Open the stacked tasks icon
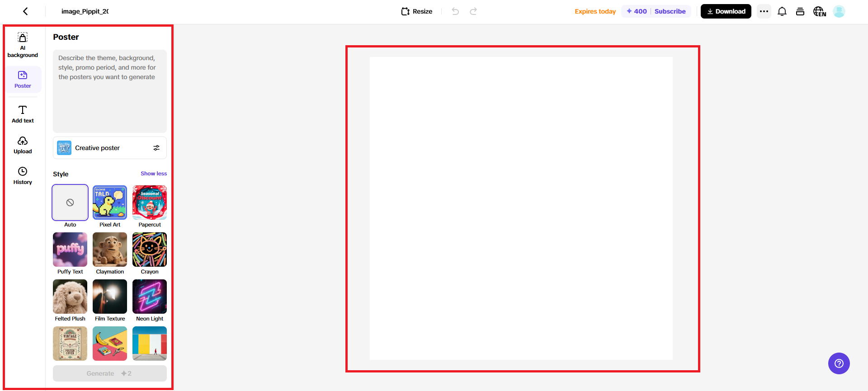 [800, 11]
